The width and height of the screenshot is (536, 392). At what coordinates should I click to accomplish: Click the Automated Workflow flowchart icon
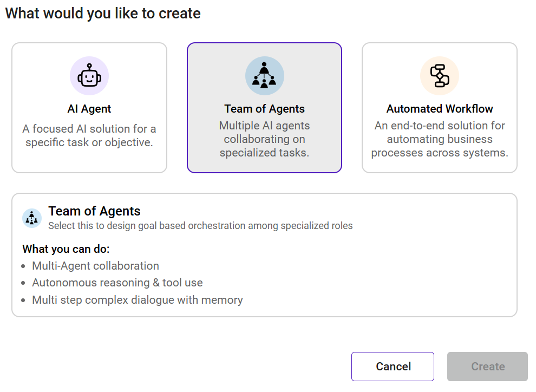point(439,76)
